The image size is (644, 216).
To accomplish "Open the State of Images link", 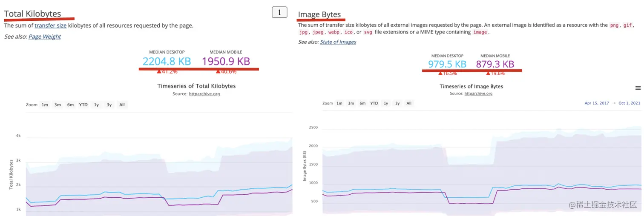I will click(338, 42).
